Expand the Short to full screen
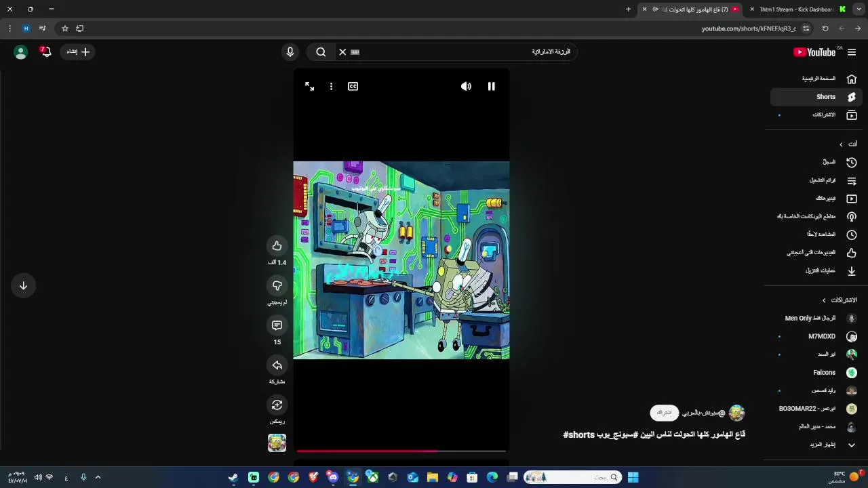Viewport: 868px width, 488px height. pos(309,86)
